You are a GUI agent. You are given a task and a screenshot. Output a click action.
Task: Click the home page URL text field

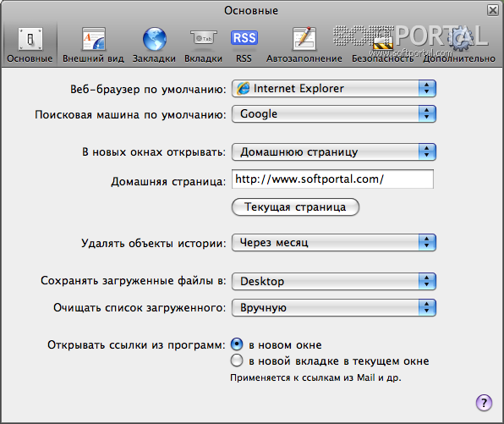[x=332, y=179]
